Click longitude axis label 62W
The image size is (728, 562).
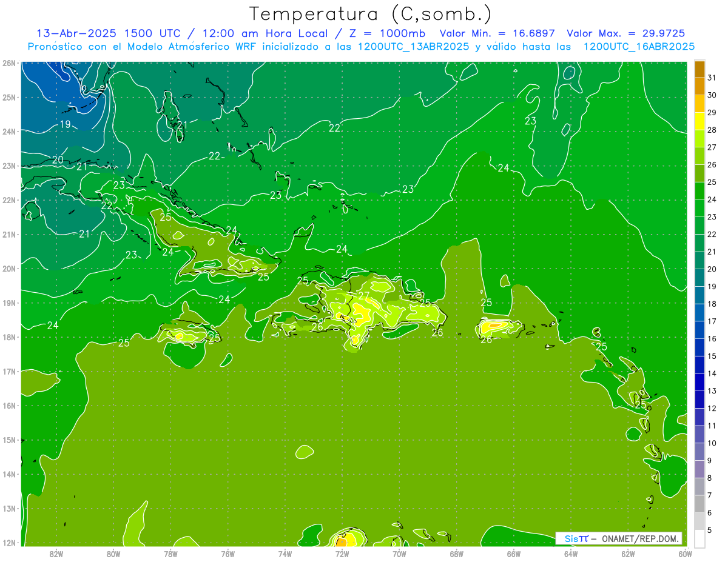(627, 554)
